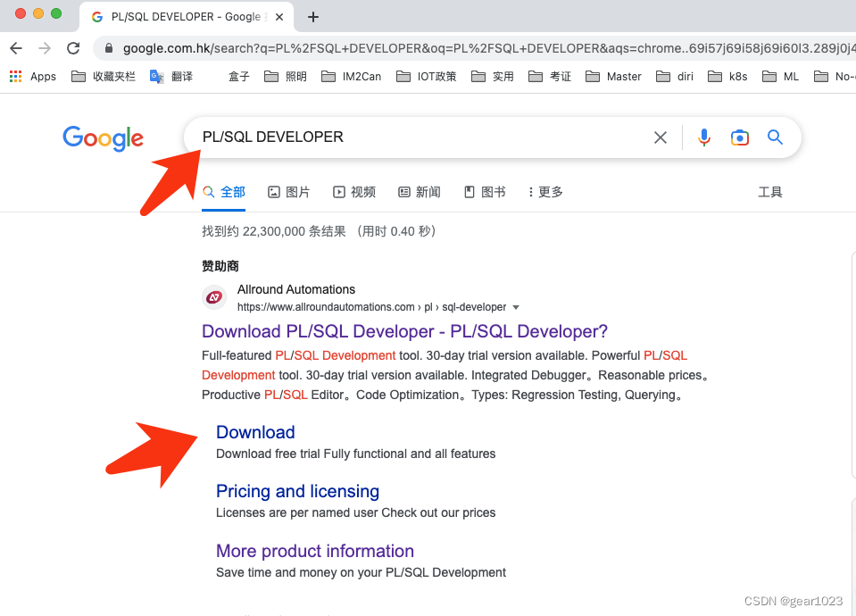Click the blue search magnifier icon
Image resolution: width=856 pixels, height=616 pixels.
[x=774, y=137]
